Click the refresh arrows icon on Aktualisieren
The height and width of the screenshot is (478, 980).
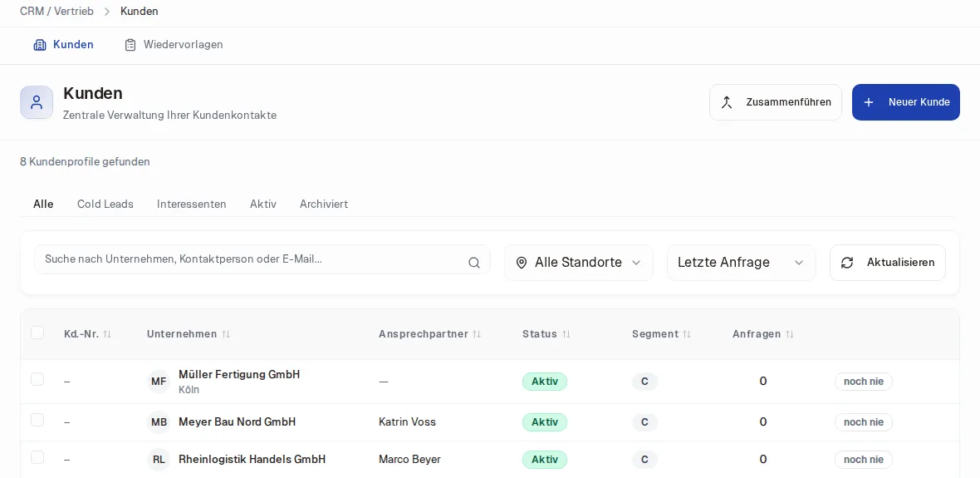click(847, 263)
